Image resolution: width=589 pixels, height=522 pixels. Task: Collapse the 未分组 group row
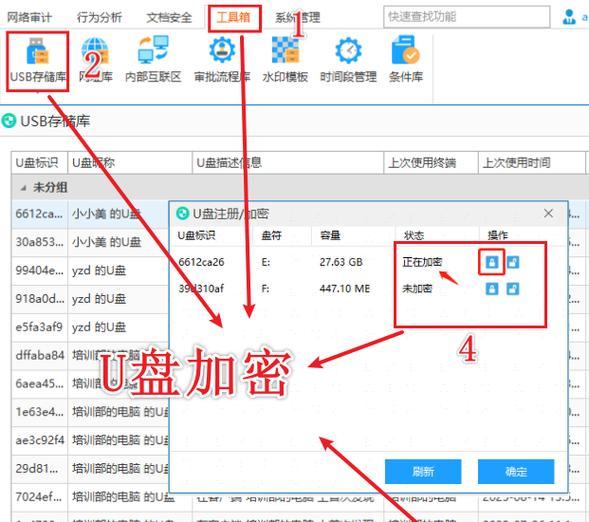coord(23,187)
